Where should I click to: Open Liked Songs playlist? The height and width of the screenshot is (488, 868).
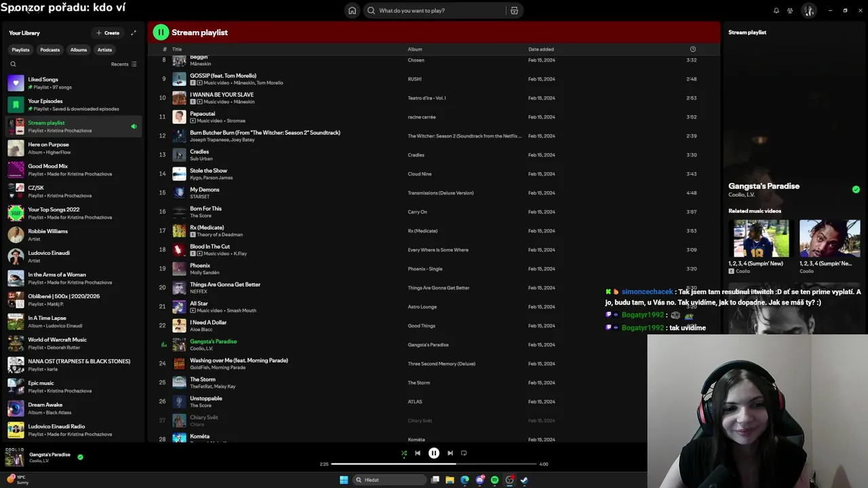[x=73, y=83]
